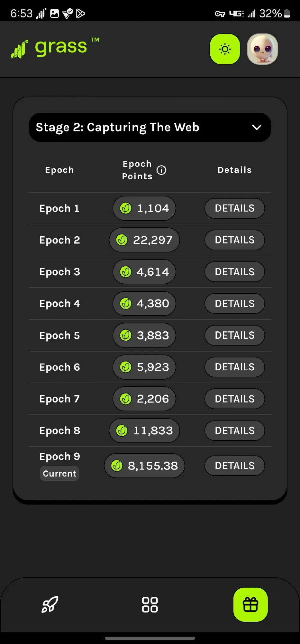Image resolution: width=300 pixels, height=644 pixels.
Task: View DETAILS for Epoch 6
Action: click(235, 367)
